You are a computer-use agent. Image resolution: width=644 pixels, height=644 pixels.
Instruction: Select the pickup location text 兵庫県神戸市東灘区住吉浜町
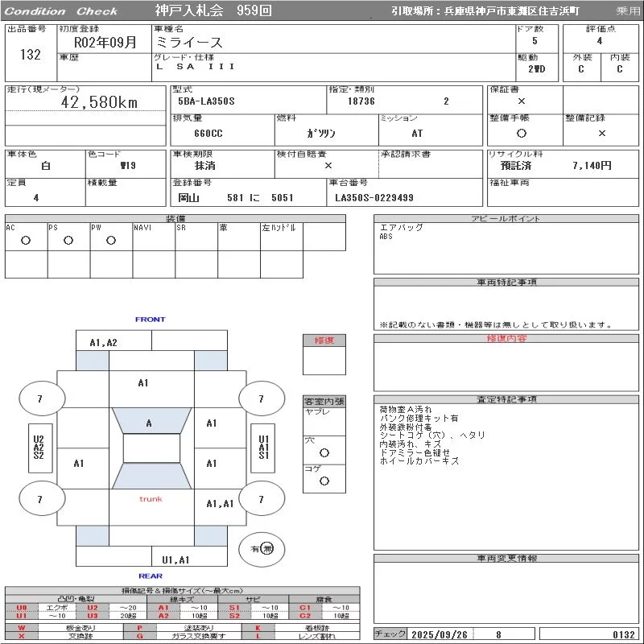(x=512, y=11)
